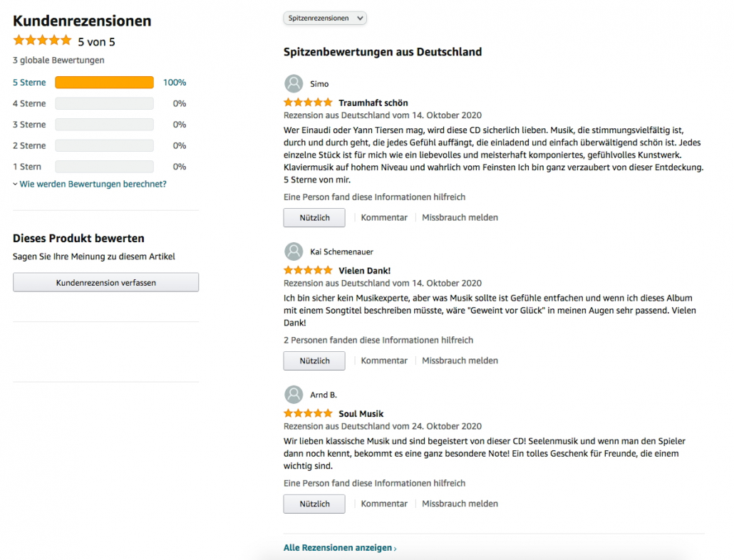
Task: Mark Simo's review as Nützlich
Action: point(314,218)
